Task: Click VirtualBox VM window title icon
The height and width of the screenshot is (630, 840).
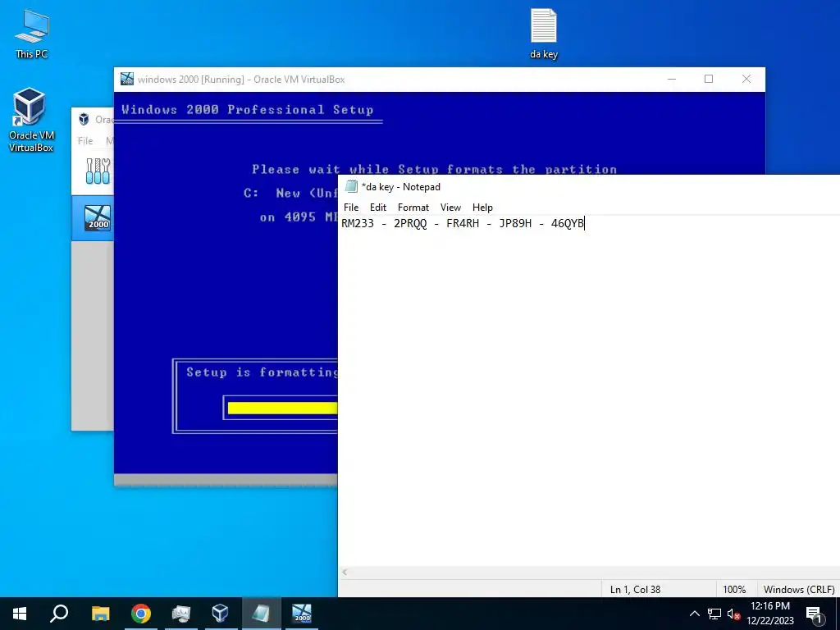Action: pos(127,80)
